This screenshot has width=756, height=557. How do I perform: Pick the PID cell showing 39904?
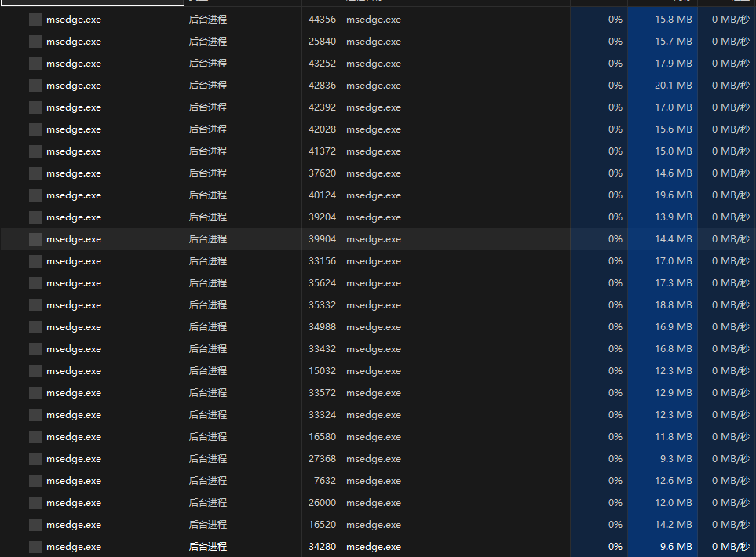click(x=322, y=239)
